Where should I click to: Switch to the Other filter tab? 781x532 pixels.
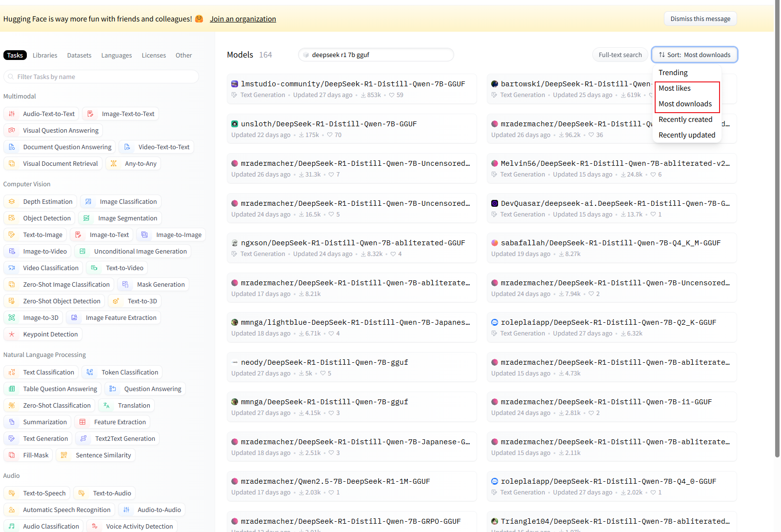[183, 55]
